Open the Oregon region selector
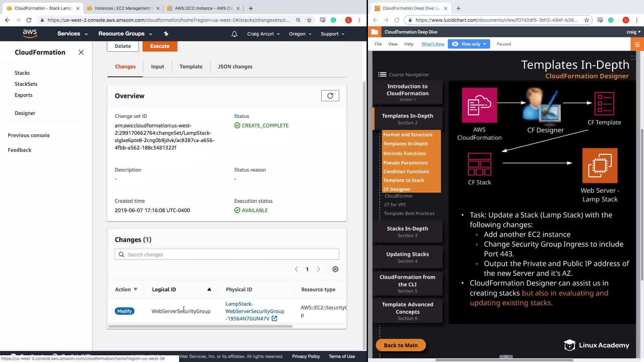This screenshot has height=362, width=644. (x=300, y=34)
